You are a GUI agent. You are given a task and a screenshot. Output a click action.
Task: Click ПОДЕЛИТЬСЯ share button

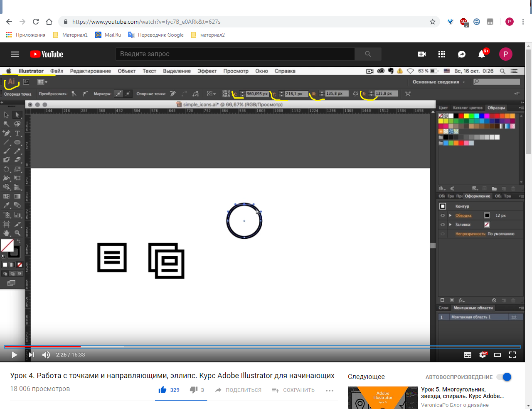(238, 390)
